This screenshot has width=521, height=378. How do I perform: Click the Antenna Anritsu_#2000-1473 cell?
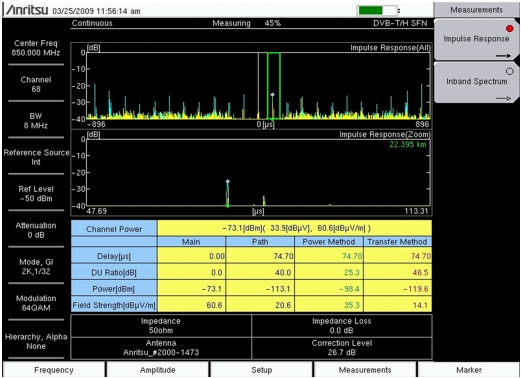click(161, 348)
